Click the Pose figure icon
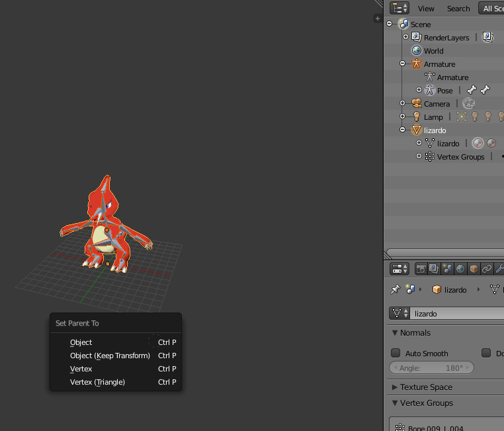The image size is (504, 431). (430, 90)
